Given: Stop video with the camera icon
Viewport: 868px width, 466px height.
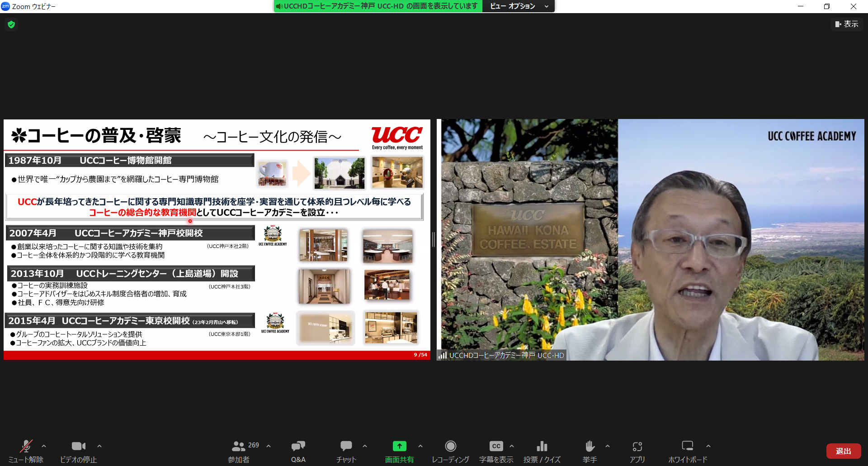Looking at the screenshot, I should (x=79, y=446).
